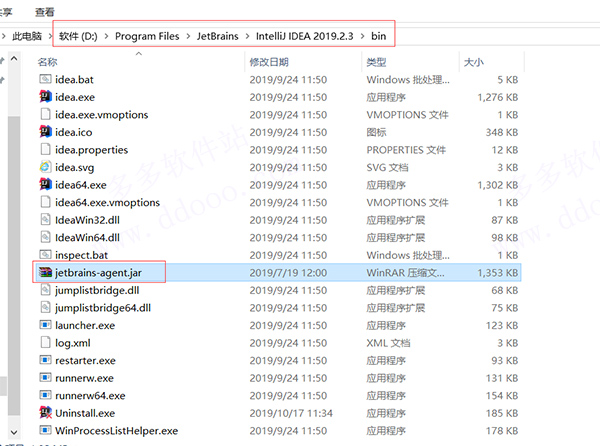This screenshot has width=600, height=446.
Task: Click the runnerw.exe application icon
Action: (45, 378)
